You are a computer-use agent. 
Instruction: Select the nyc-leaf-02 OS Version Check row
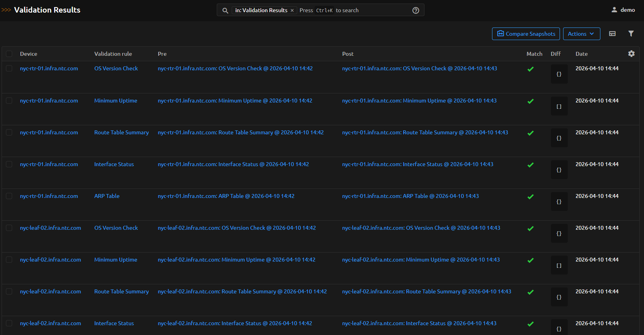coord(9,228)
